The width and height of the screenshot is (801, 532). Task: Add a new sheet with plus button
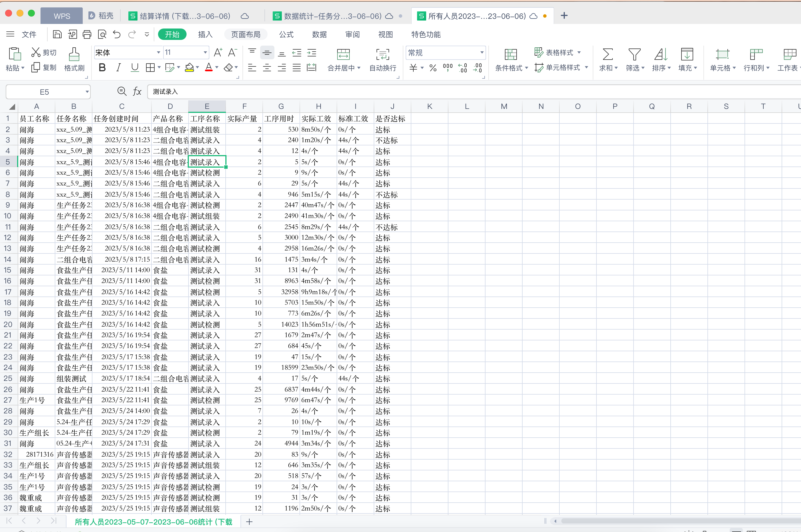tap(249, 522)
